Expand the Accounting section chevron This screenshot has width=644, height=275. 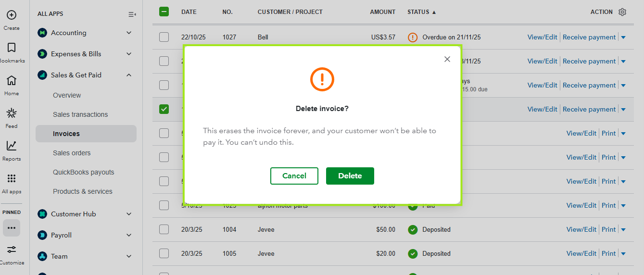[129, 33]
